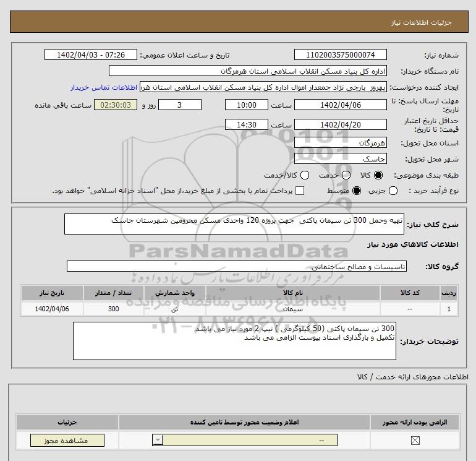The height and width of the screenshot is (461, 476).
Task: Click the واحد شمارش column header
Action: [x=175, y=293]
